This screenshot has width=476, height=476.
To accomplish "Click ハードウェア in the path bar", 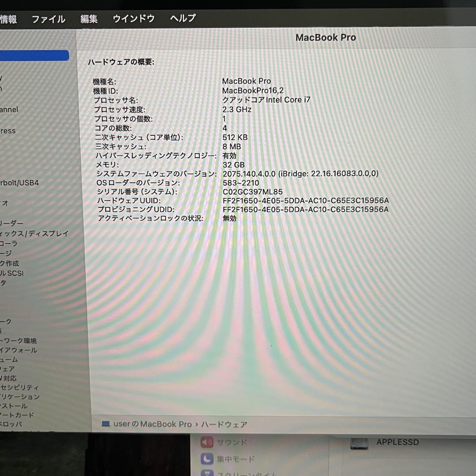I will (224, 424).
